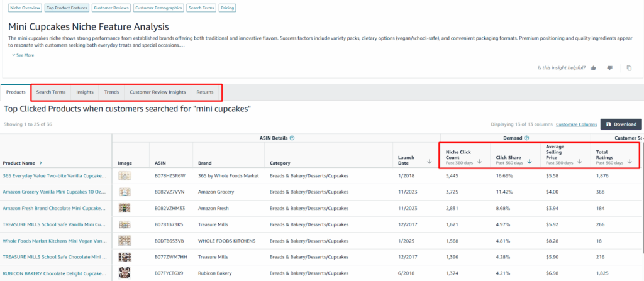Copy the insight using the copy icon

(629, 68)
